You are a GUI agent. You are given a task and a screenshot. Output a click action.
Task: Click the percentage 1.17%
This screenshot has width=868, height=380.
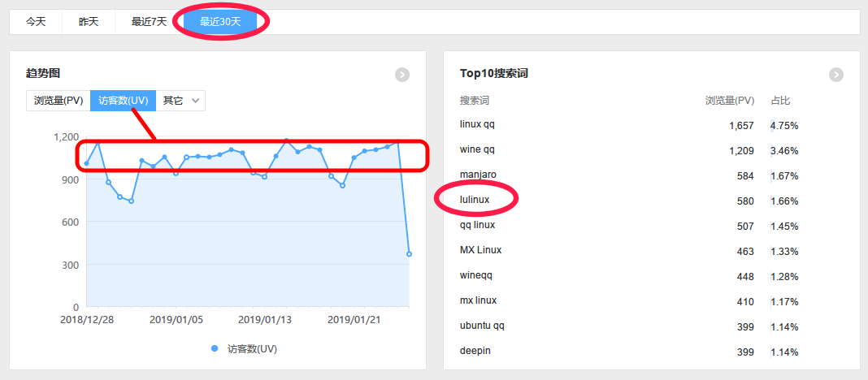(x=784, y=302)
